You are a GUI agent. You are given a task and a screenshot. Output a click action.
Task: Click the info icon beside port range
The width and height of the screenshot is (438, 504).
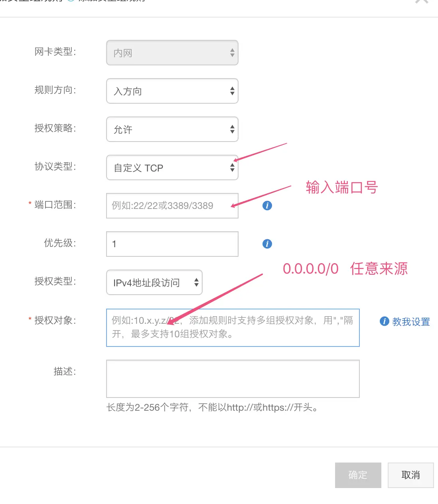pos(267,205)
